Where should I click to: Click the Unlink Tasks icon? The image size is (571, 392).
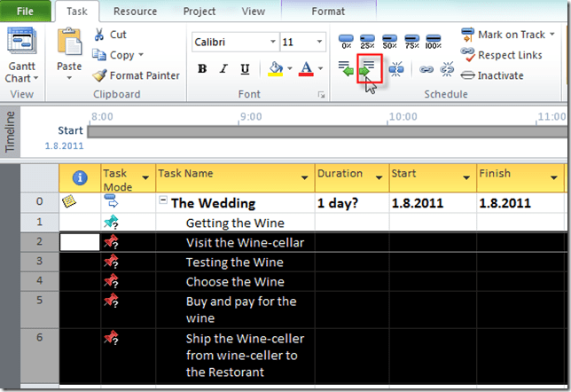(x=447, y=68)
